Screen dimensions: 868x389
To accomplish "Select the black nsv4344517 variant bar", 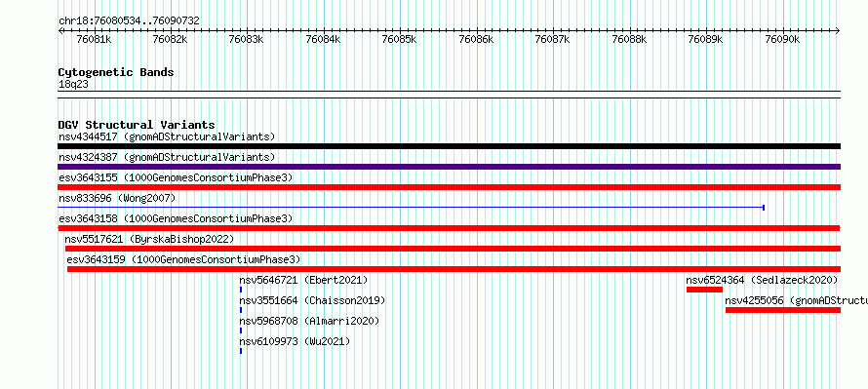I will [449, 146].
